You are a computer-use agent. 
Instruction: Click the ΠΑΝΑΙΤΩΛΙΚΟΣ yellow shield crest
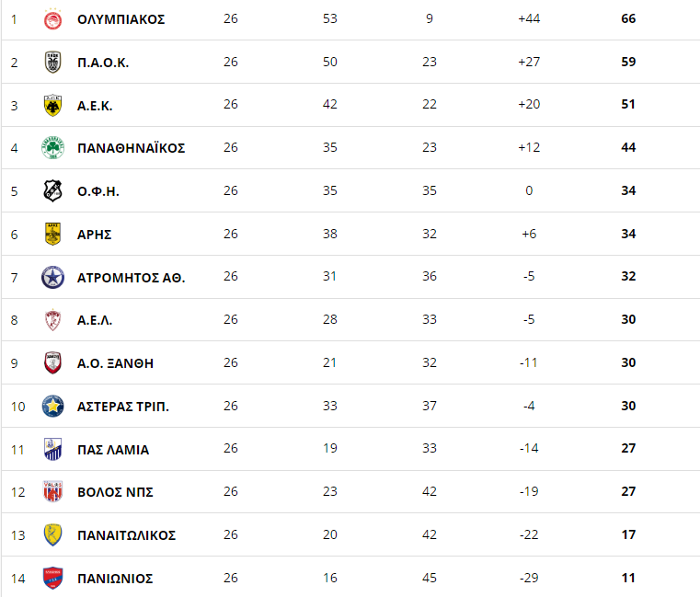point(52,535)
